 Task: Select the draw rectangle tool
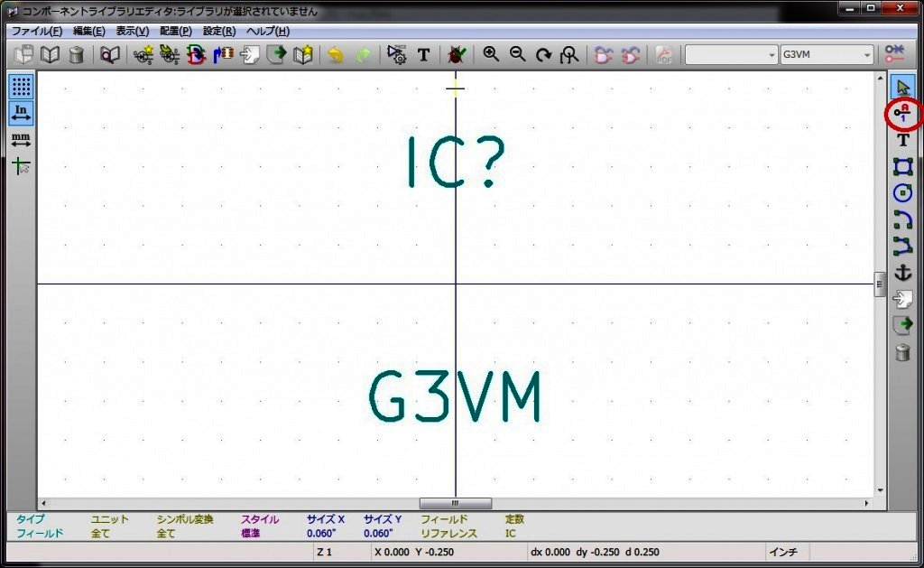(x=902, y=166)
